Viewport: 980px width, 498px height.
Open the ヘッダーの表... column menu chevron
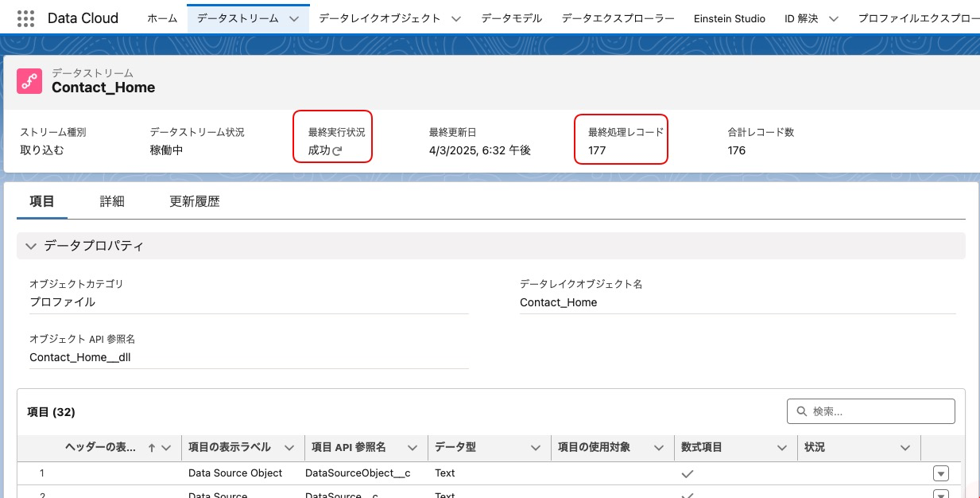167,448
